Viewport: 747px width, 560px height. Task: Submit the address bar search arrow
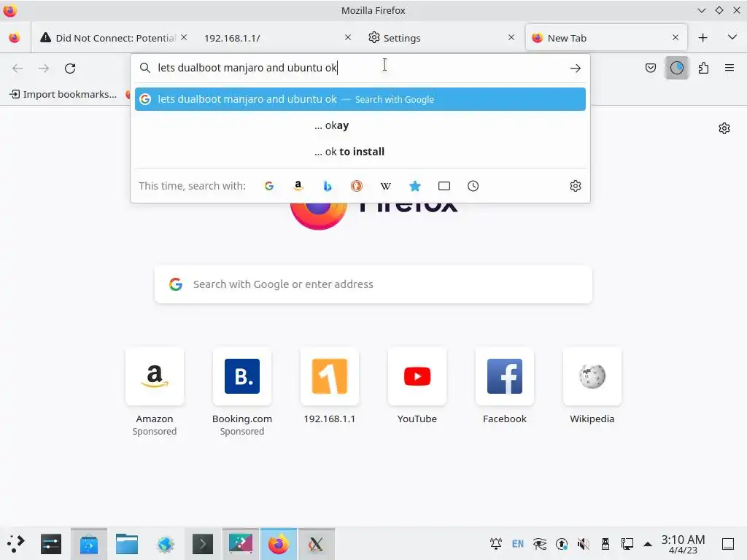(x=576, y=68)
